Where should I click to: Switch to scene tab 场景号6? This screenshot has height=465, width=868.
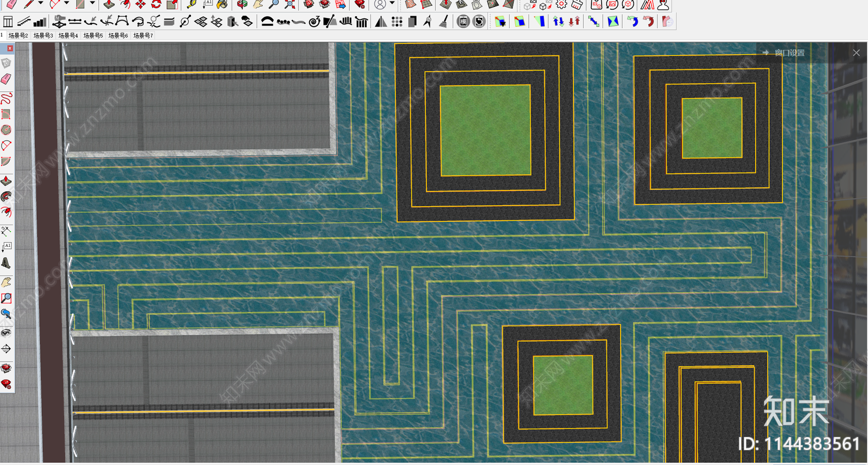point(118,35)
